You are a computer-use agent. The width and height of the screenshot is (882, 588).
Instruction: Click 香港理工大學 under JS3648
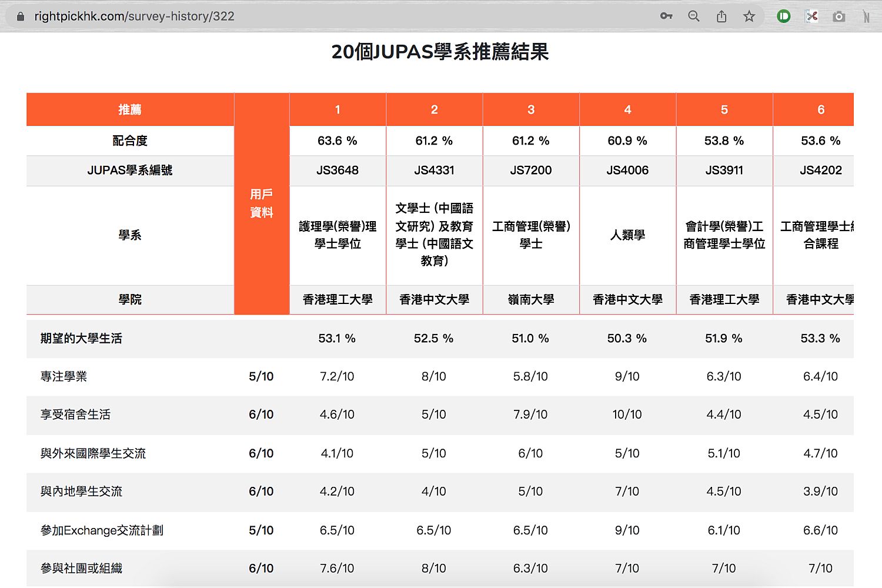[338, 300]
